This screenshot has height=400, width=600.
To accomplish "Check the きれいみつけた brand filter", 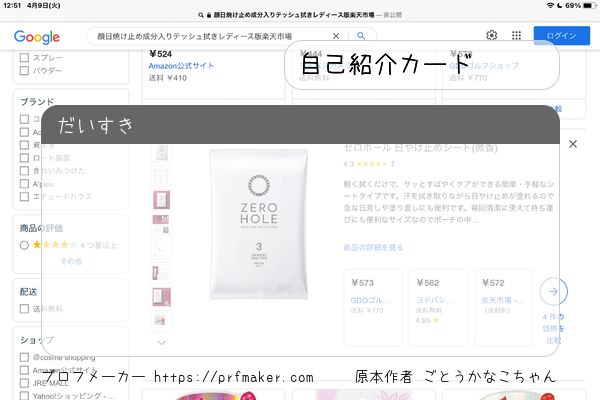I will pyautogui.click(x=24, y=171).
